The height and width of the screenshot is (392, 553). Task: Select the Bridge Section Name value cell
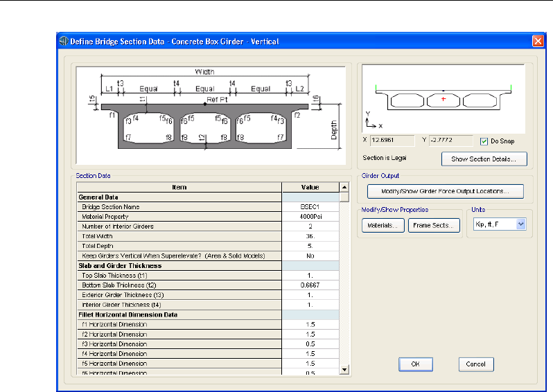point(310,206)
